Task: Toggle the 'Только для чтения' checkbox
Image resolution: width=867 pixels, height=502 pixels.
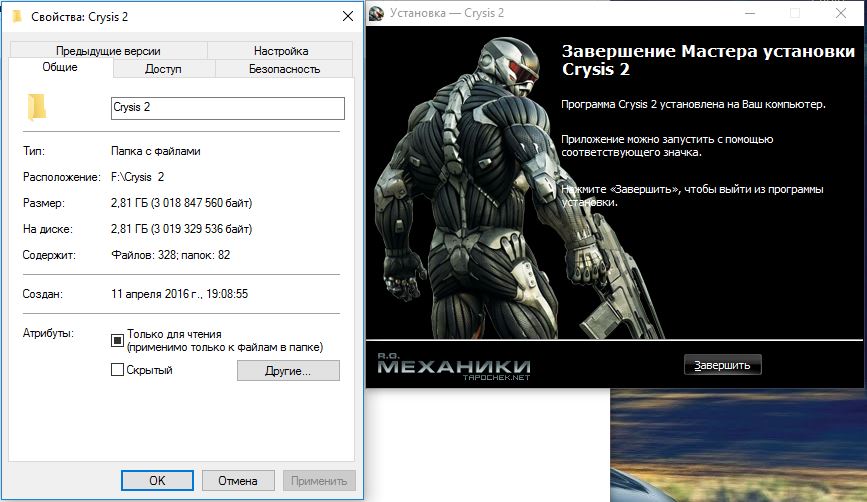Action: point(117,340)
